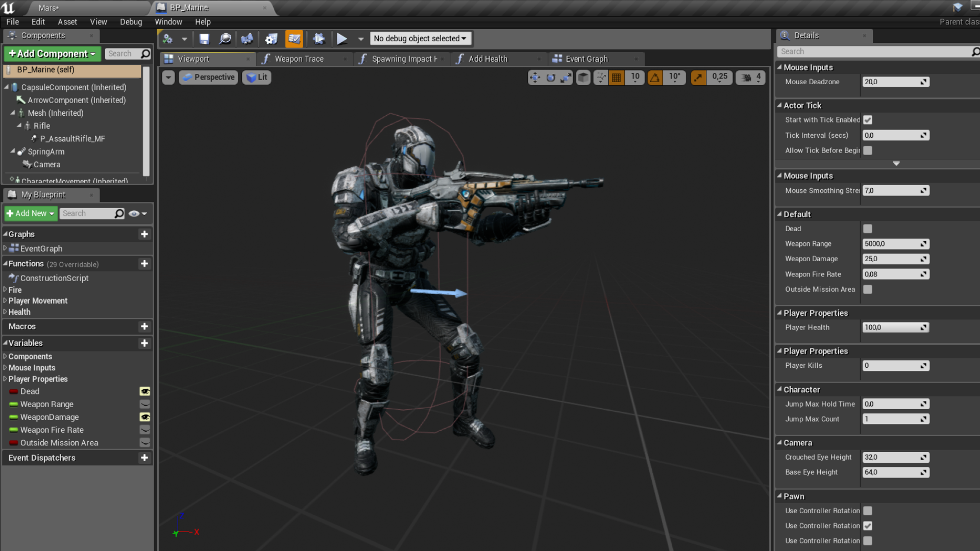Image resolution: width=980 pixels, height=551 pixels.
Task: Switch to the Event Graph tab
Action: coord(595,59)
